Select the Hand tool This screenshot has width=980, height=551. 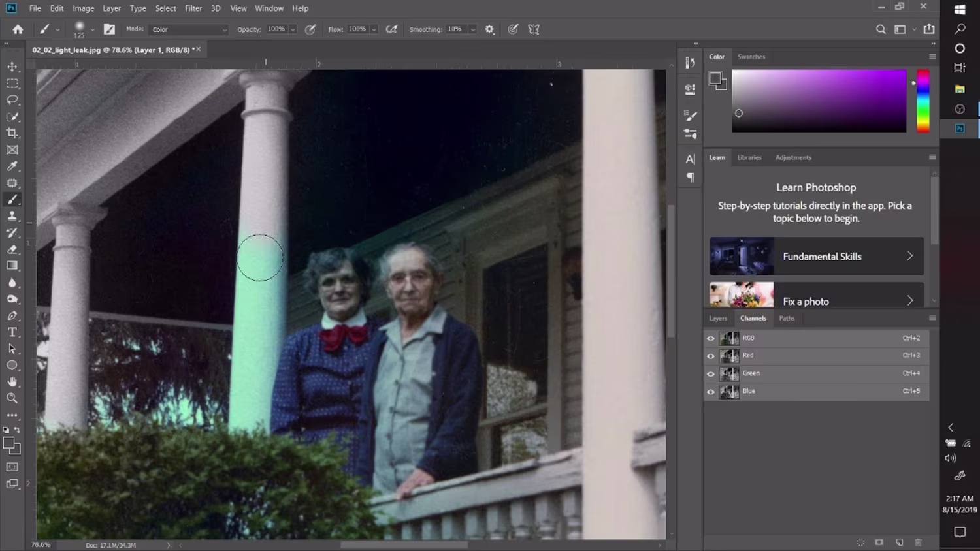(12, 382)
